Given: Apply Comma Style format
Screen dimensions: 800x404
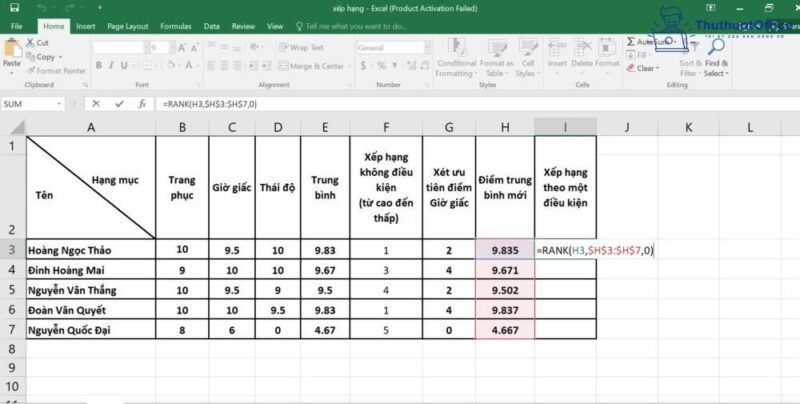Looking at the screenshot, I should [395, 65].
